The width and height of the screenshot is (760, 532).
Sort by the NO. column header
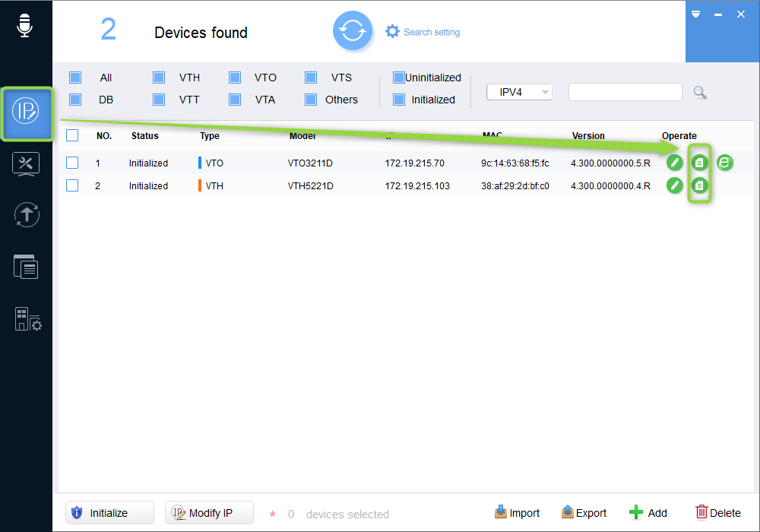(x=103, y=136)
